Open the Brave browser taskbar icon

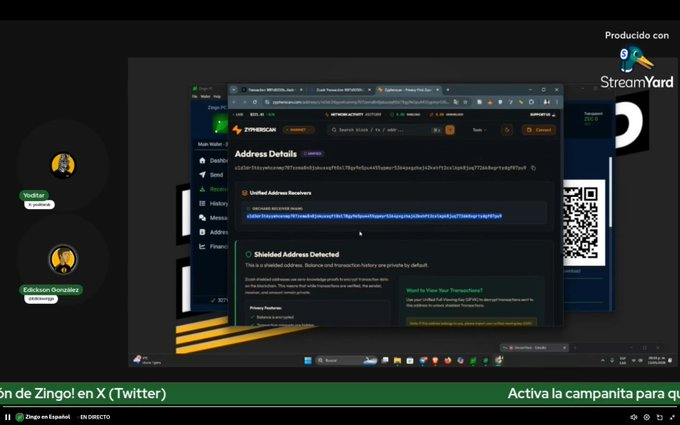435,360
